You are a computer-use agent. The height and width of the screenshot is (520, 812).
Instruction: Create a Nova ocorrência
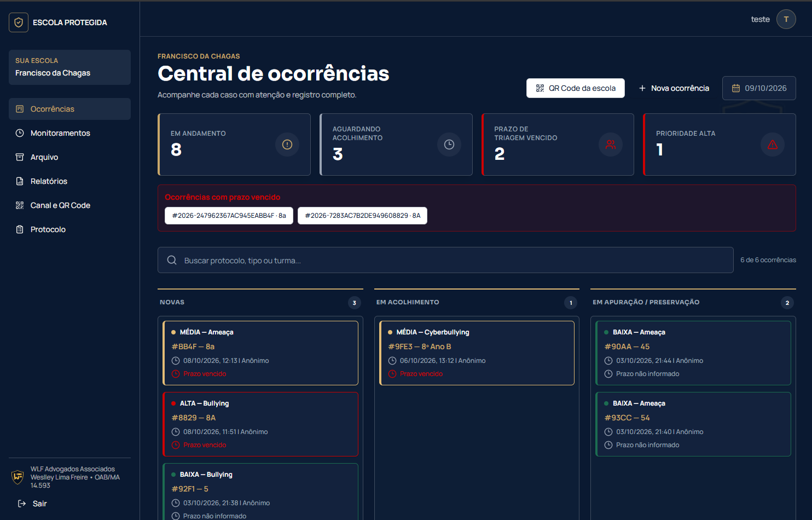click(674, 88)
